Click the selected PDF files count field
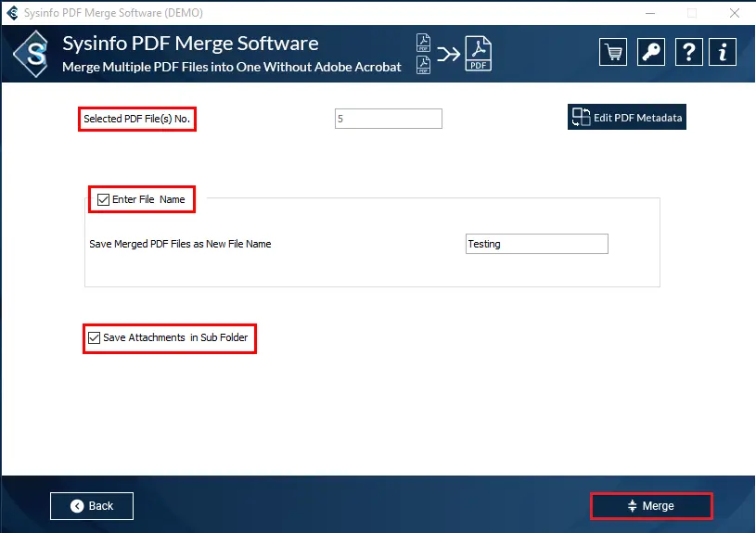 point(388,119)
